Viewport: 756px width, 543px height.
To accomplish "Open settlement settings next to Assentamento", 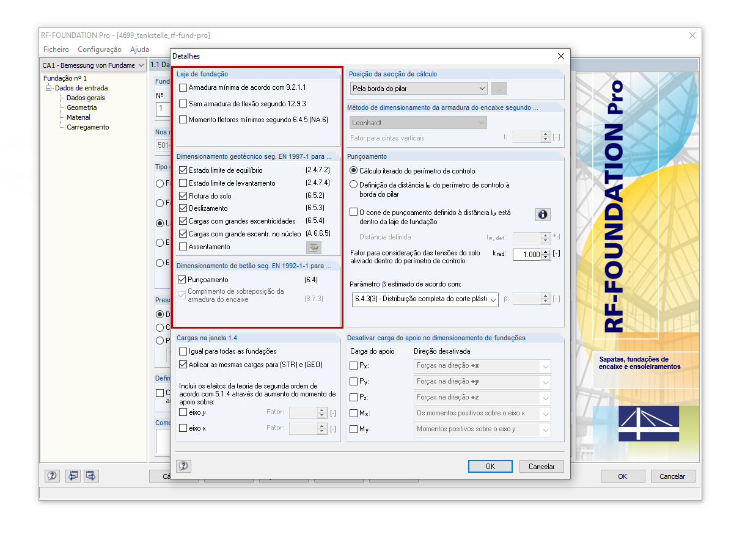I will 314,247.
